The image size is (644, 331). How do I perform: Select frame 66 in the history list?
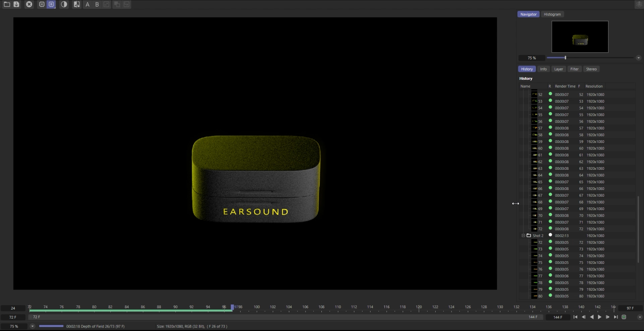[x=577, y=189]
